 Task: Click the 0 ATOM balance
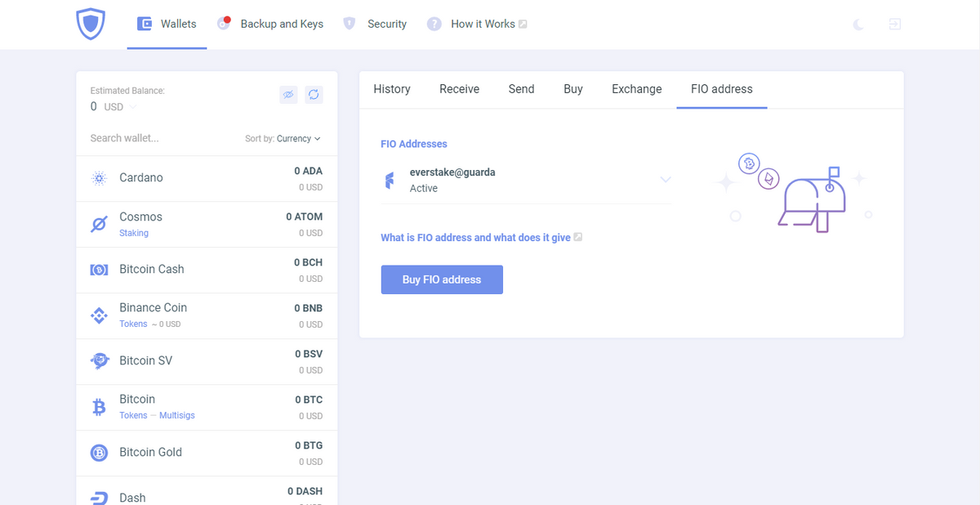point(304,217)
